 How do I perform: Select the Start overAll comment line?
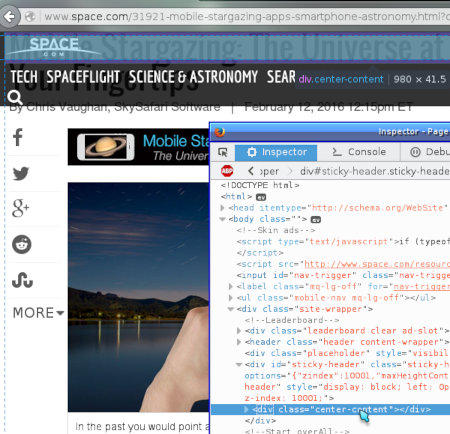click(297, 431)
